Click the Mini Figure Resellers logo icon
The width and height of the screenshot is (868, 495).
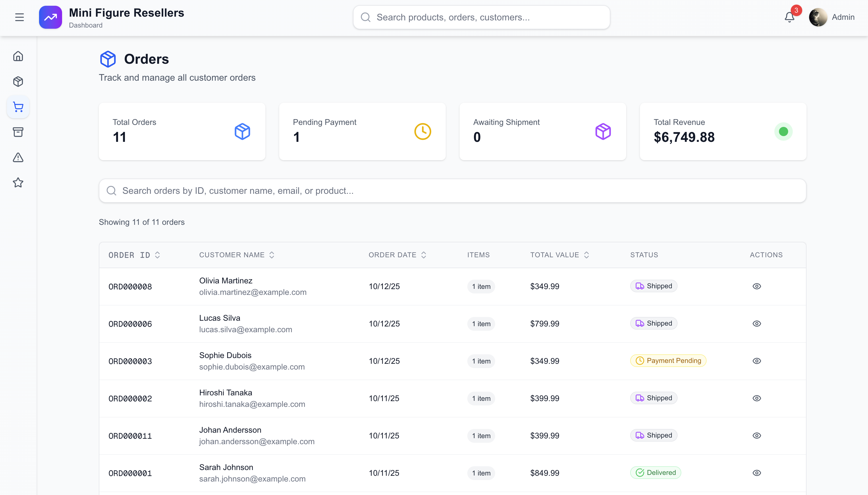[50, 17]
